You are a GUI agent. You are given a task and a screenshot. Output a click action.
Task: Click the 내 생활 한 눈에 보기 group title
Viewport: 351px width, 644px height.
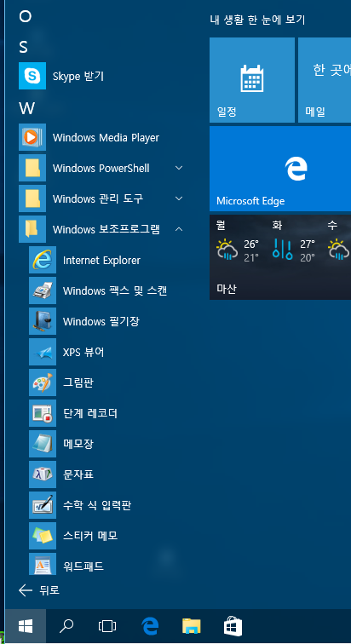pos(258,20)
